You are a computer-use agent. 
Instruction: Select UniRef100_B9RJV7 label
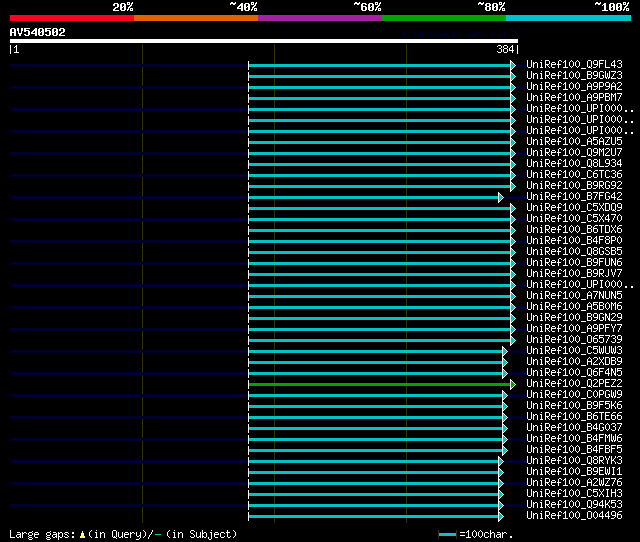(574, 274)
